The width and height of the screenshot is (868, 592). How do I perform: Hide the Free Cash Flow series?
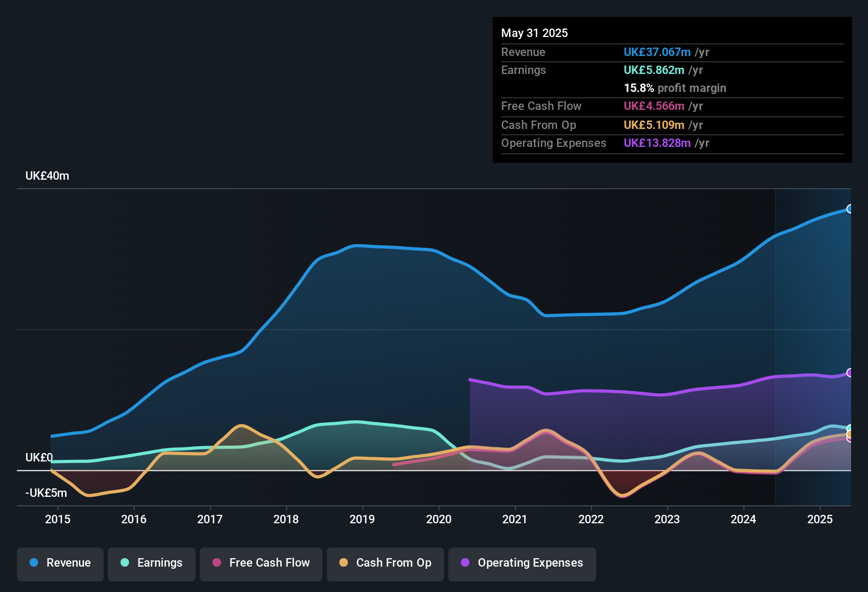[x=261, y=563]
